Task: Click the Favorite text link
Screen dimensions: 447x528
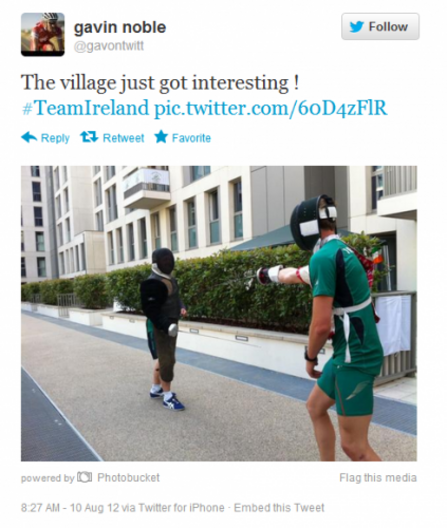Action: click(191, 138)
